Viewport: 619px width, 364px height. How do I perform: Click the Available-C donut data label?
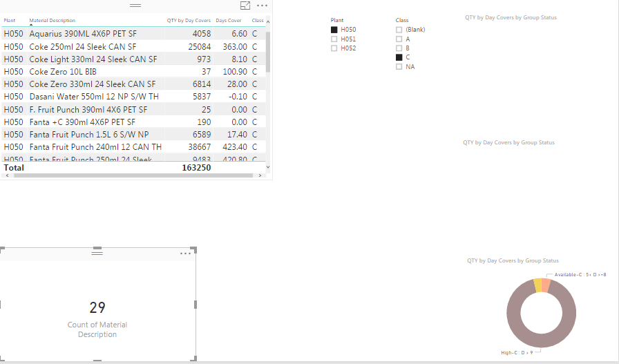(580, 274)
